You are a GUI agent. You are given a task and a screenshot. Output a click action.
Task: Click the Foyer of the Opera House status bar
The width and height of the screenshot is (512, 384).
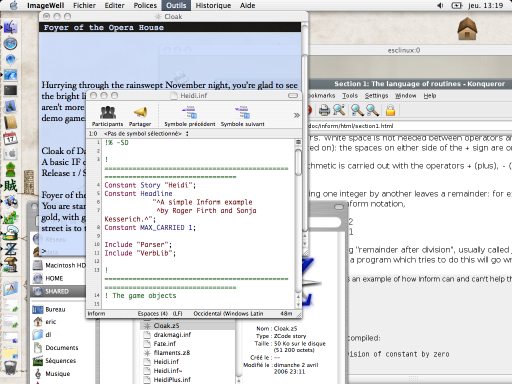click(x=170, y=27)
